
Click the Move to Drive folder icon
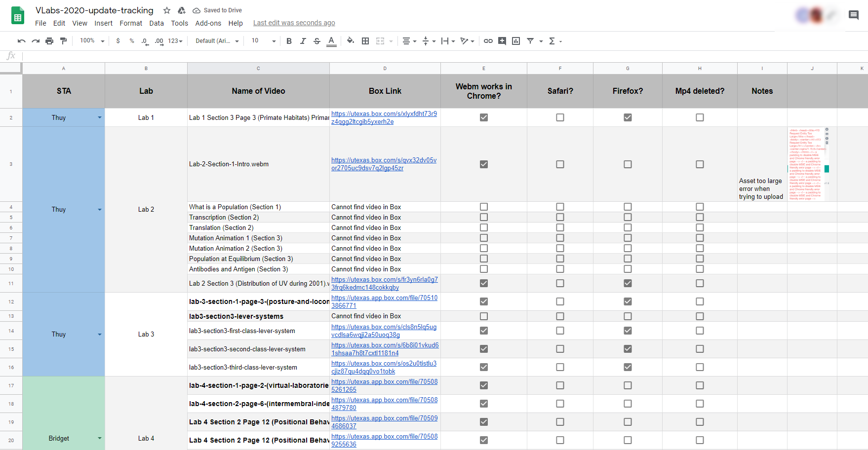181,10
